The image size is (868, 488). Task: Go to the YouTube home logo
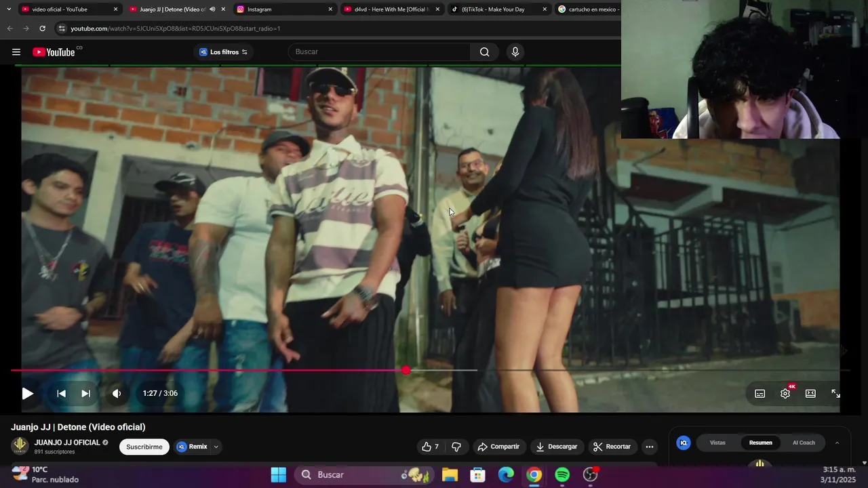coord(54,52)
